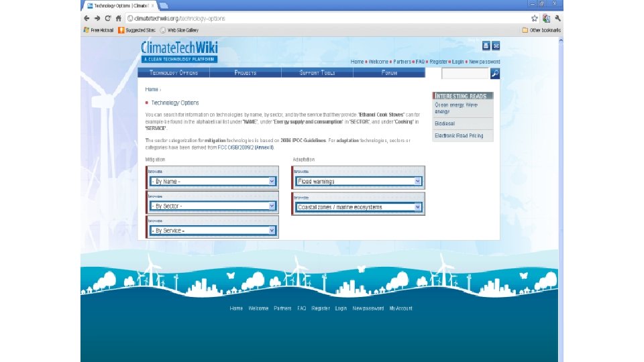This screenshot has height=362, width=644.
Task: Reload the page with refresh icon
Action: [107, 18]
